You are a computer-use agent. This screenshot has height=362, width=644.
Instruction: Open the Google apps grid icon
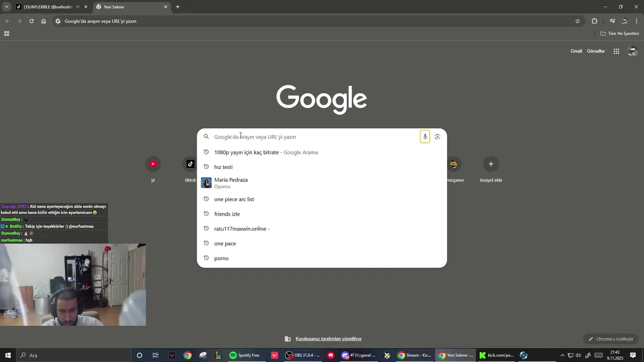tap(616, 51)
